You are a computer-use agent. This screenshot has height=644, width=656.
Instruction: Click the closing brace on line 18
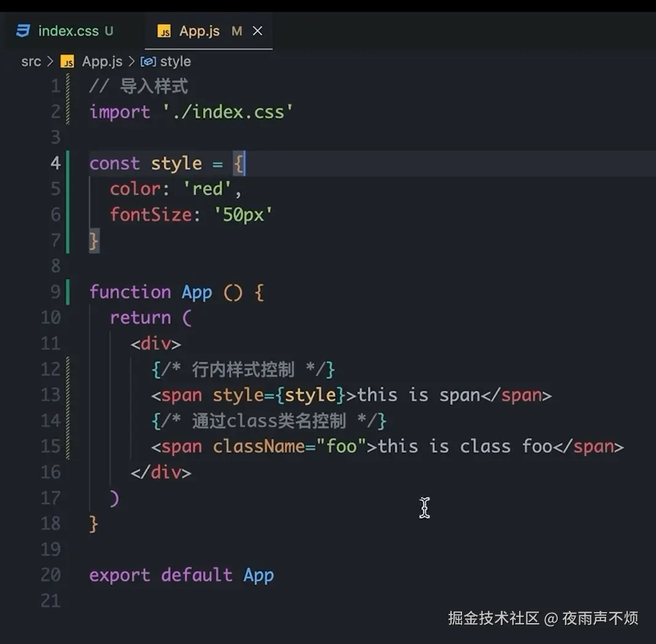[93, 524]
